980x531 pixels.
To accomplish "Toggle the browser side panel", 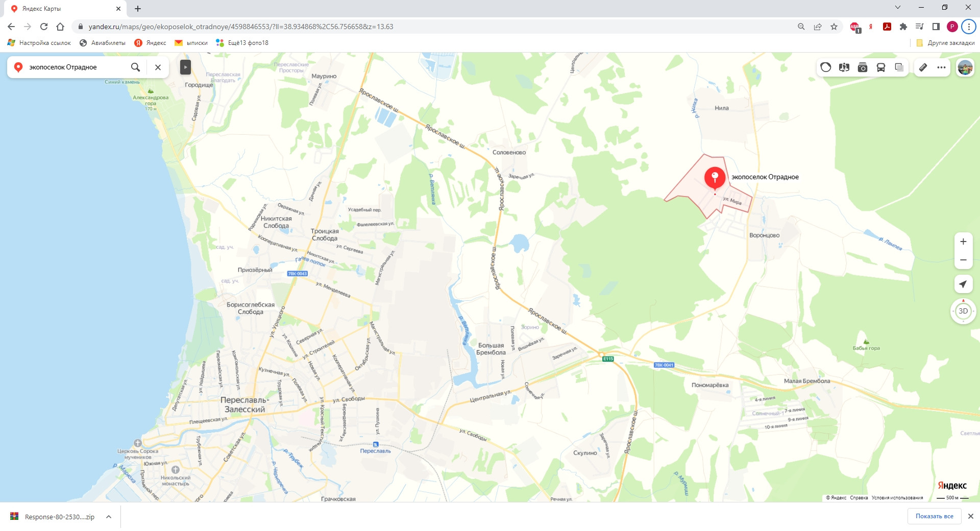I will [x=936, y=27].
